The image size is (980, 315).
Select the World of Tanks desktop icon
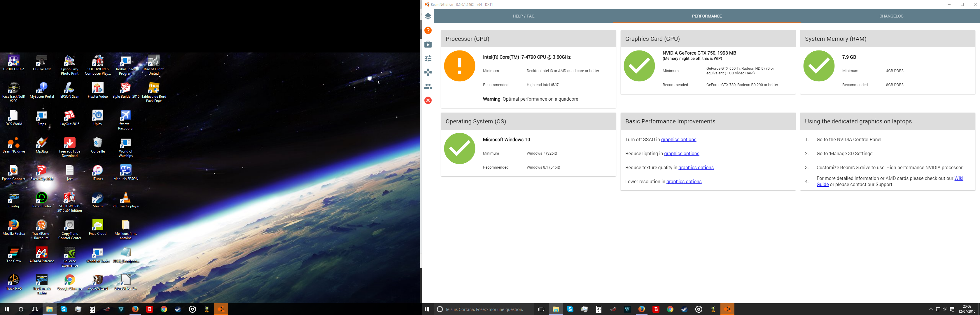(x=98, y=255)
